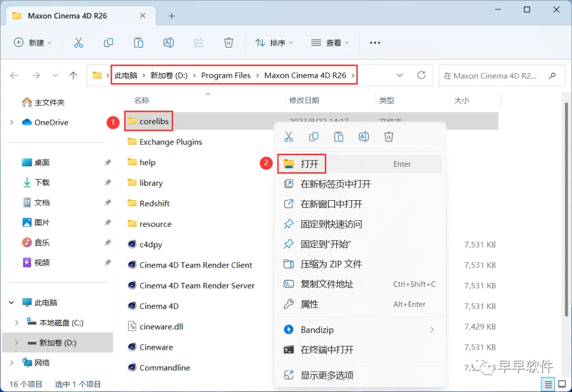This screenshot has width=572, height=392.
Task: Select the Redshift folder
Action: click(x=148, y=203)
